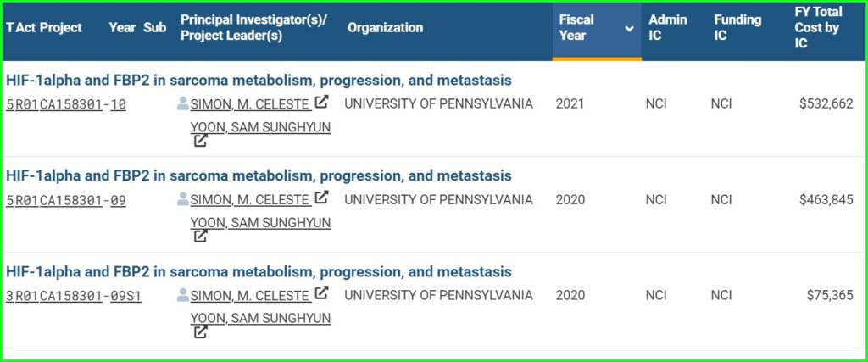Open HIF-1alpha project title for $75,365 row
Viewport: 868px width, 362px height.
coord(259,272)
